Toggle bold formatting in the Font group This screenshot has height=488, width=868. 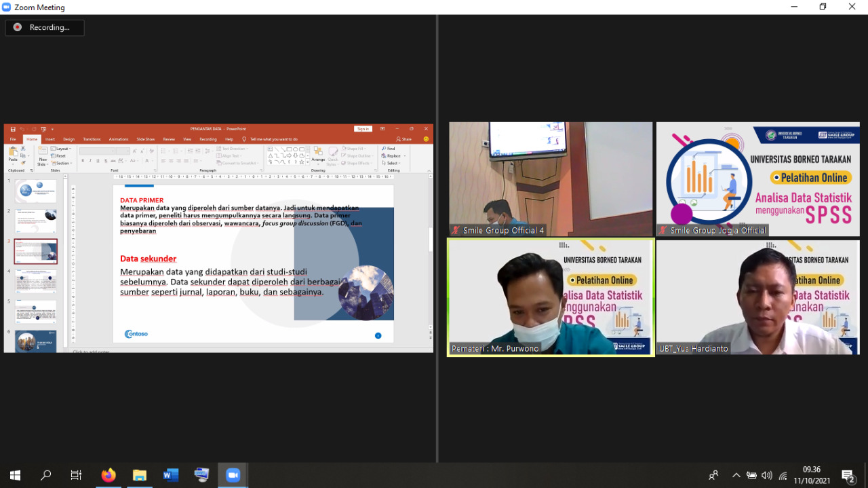83,161
